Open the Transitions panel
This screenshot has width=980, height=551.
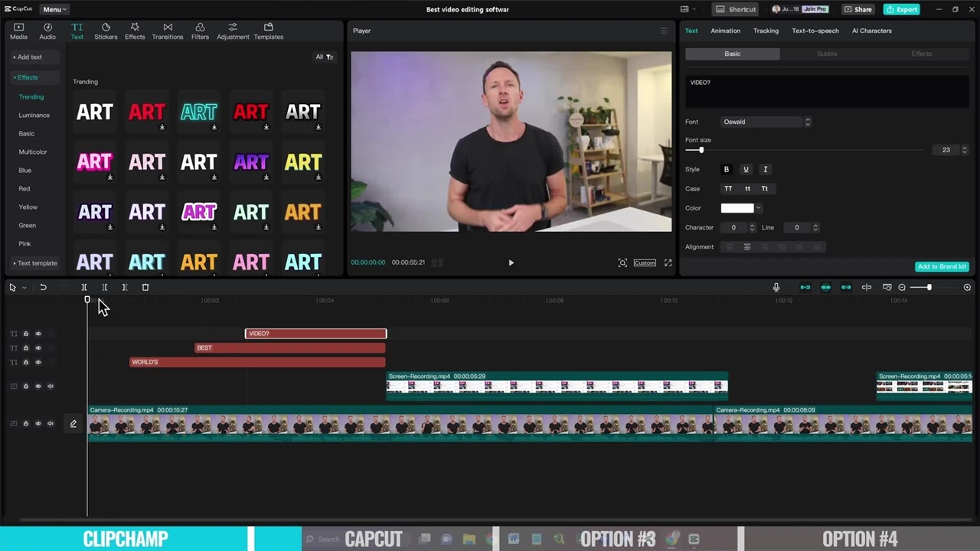(167, 31)
